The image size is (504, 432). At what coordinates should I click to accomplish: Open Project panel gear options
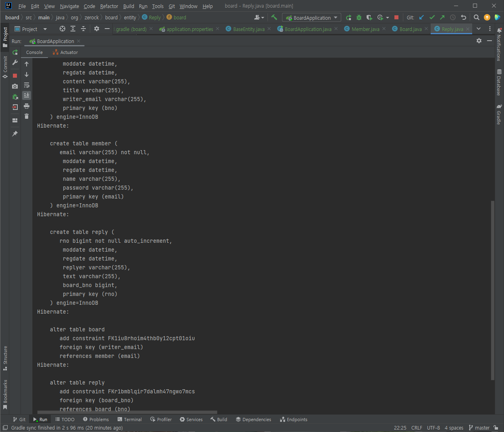tap(97, 29)
